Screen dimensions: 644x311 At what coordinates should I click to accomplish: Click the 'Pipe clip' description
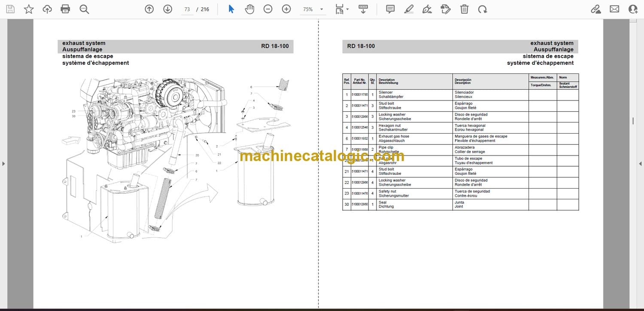tap(386, 147)
